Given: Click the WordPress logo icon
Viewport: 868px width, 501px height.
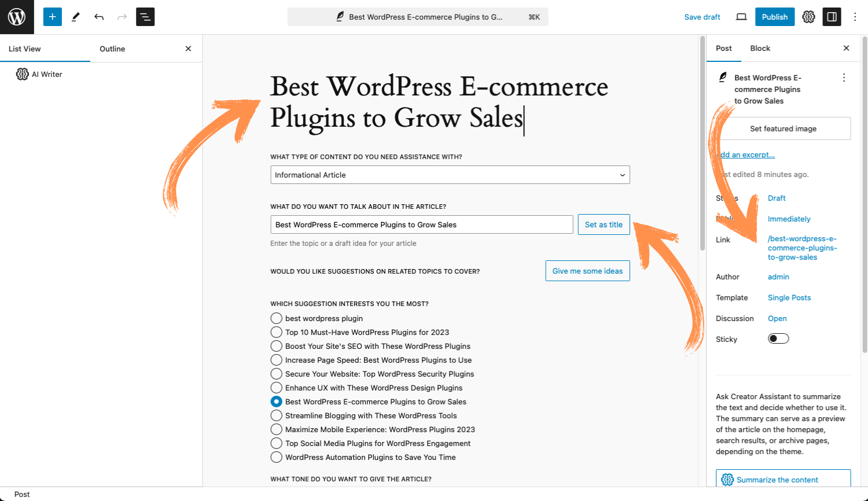Looking at the screenshot, I should (17, 17).
